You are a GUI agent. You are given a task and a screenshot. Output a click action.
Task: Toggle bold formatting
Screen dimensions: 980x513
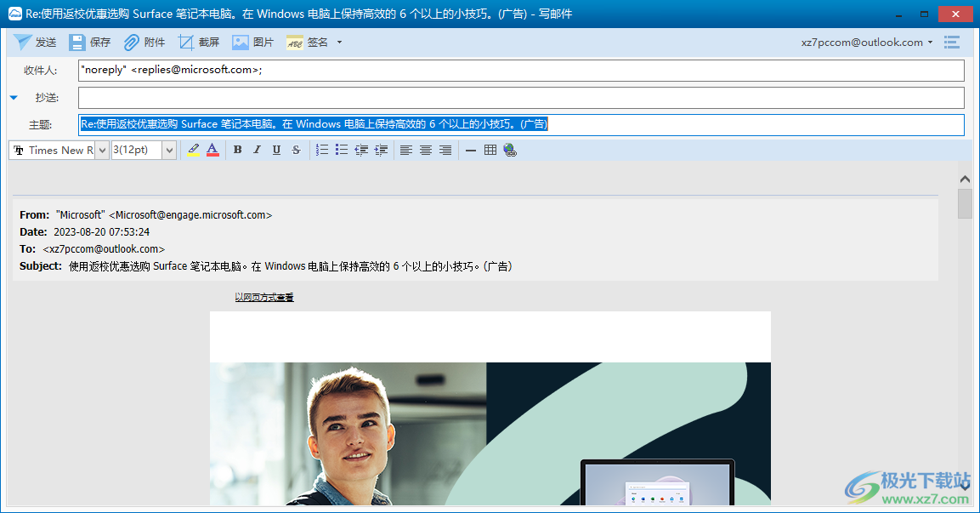point(238,151)
